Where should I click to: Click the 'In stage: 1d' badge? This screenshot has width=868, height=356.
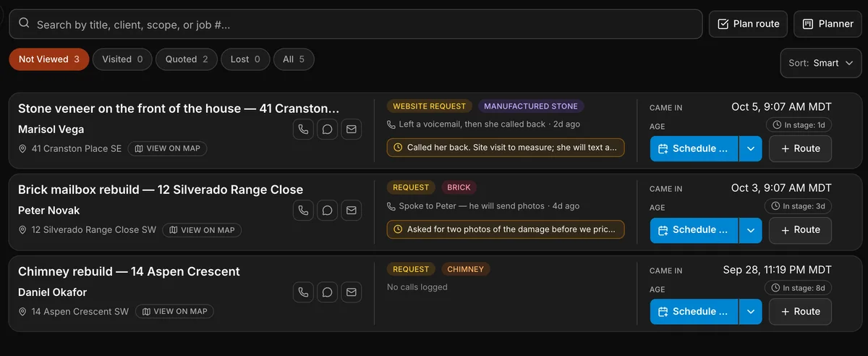pos(799,125)
